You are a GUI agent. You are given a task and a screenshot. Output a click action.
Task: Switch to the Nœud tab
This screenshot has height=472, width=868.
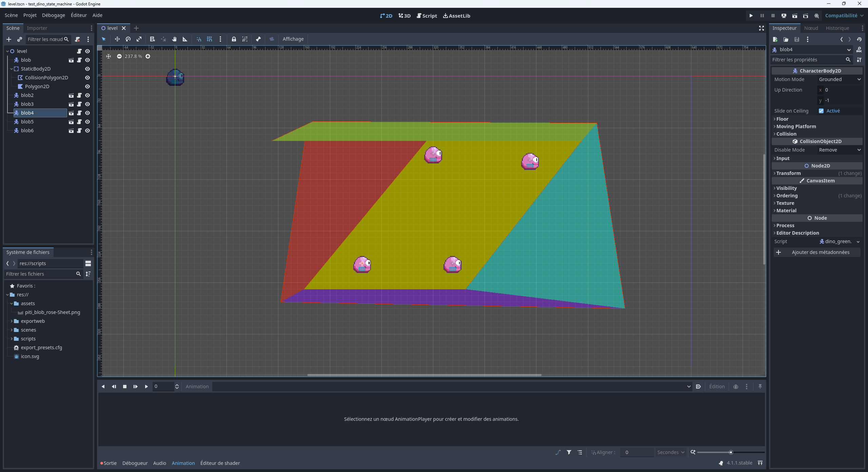(811, 28)
